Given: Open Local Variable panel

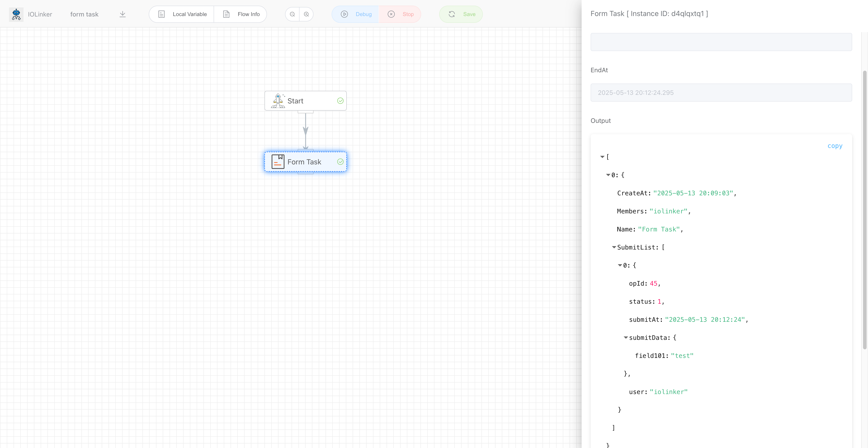Looking at the screenshot, I should pyautogui.click(x=182, y=14).
